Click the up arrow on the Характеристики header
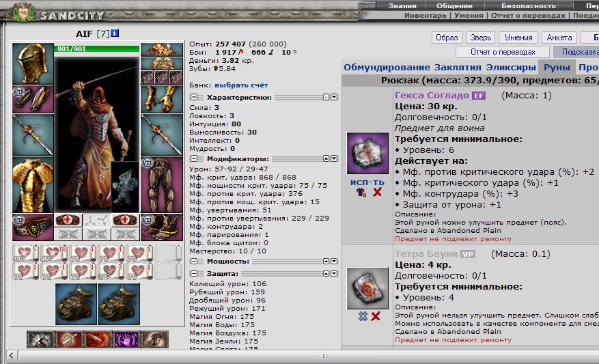The height and width of the screenshot is (364, 599). pyautogui.click(x=326, y=97)
